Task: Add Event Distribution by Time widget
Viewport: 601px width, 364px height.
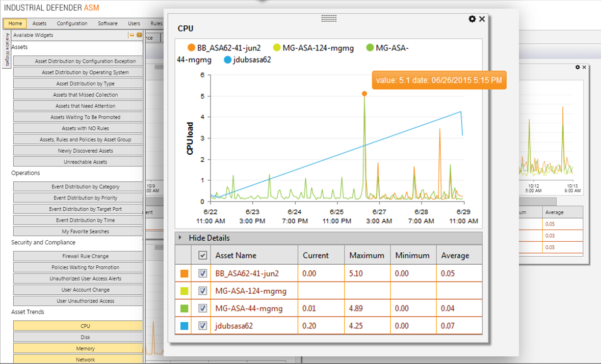Action: 78,220
